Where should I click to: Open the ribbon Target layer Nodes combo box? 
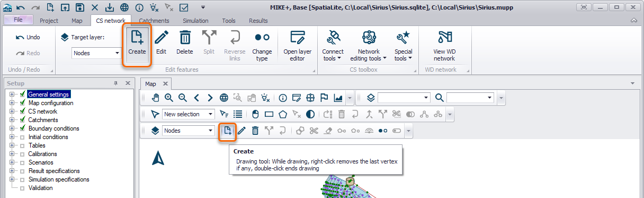(x=97, y=53)
